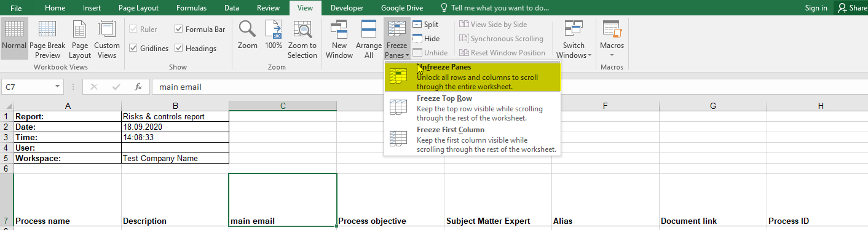The image size is (868, 230).
Task: Select the 'Document link' cell
Action: coord(713,200)
